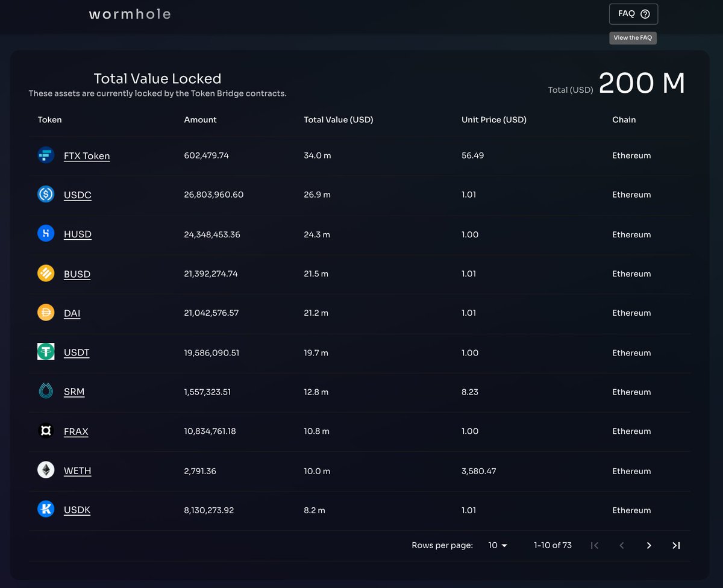Open the FRAX token link

(76, 431)
